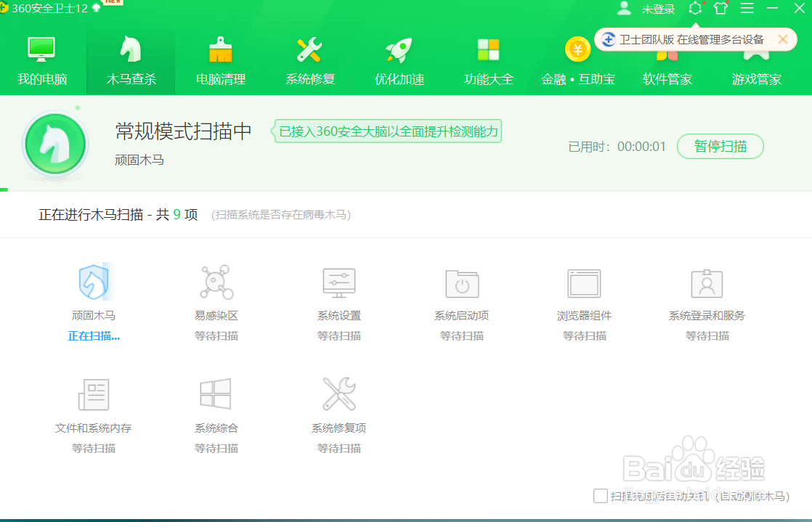
Task: Click 等待扫描 under 易感染区
Action: [216, 336]
